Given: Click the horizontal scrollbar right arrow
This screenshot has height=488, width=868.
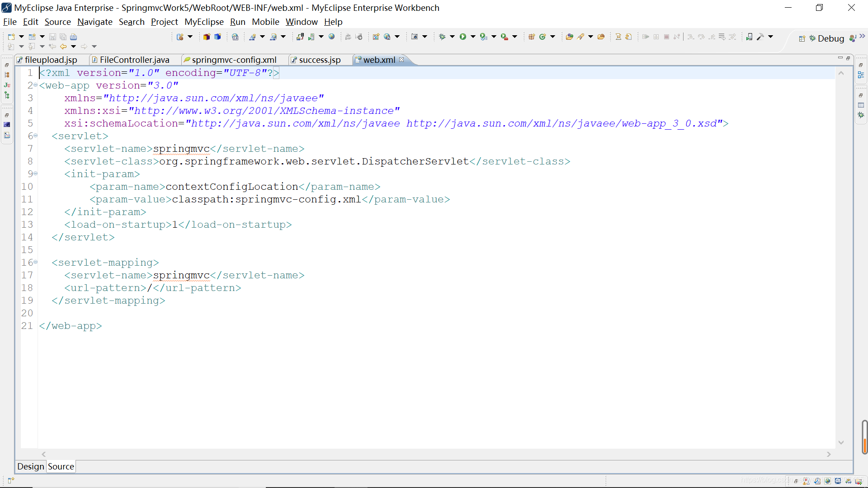Looking at the screenshot, I should click(829, 454).
